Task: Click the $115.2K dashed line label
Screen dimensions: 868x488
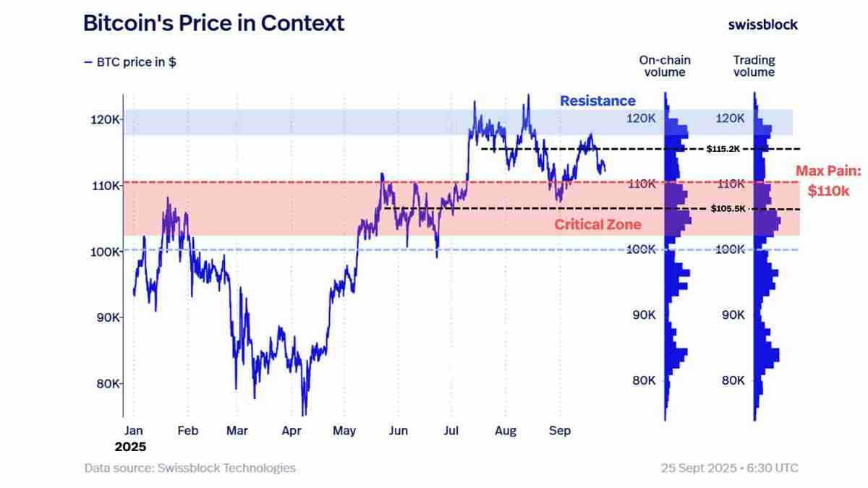Action: (724, 149)
